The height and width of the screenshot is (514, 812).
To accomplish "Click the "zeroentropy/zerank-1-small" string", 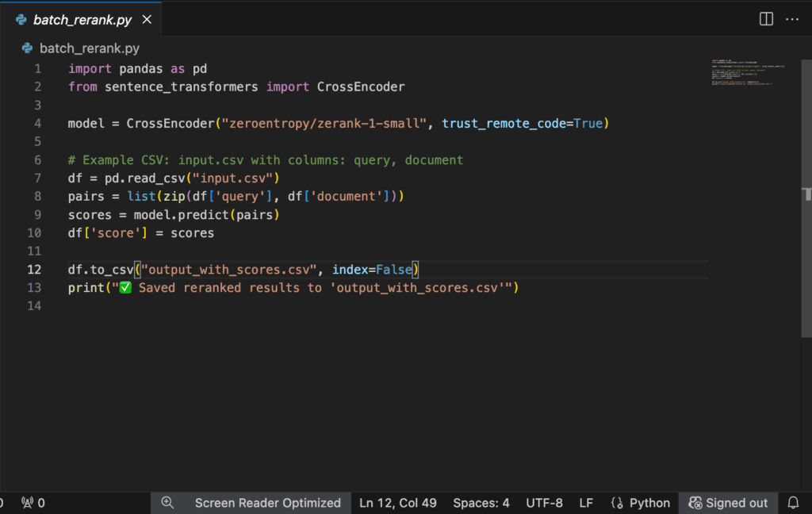I will (x=324, y=123).
